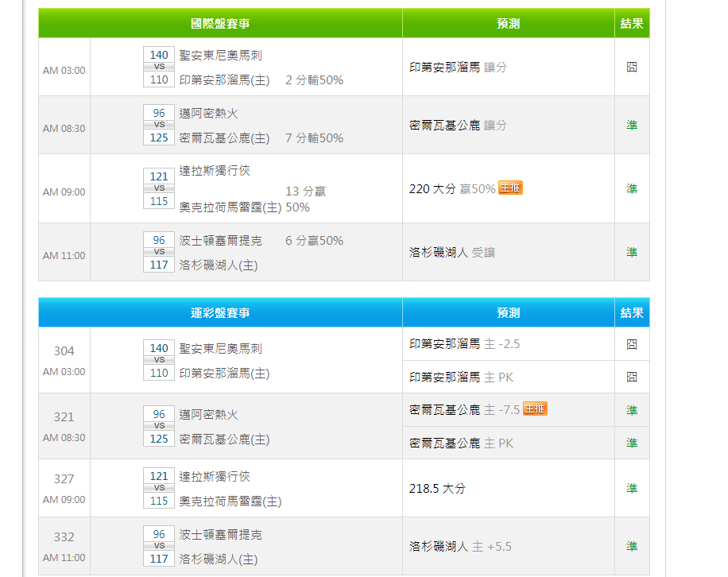Select 波士頓塞爾提克 in the 運彩盤 table
728x577 pixels.
click(220, 535)
